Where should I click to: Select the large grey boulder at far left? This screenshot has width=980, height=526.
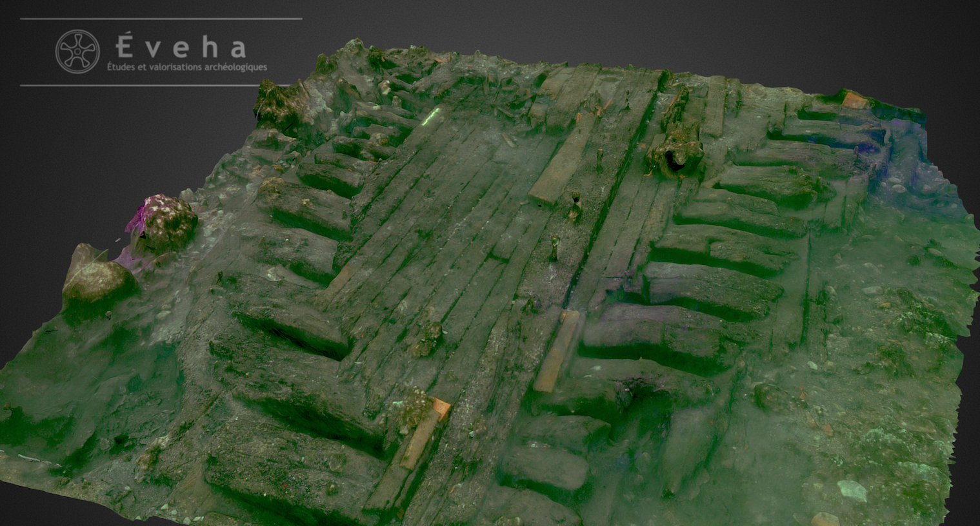coord(98,280)
